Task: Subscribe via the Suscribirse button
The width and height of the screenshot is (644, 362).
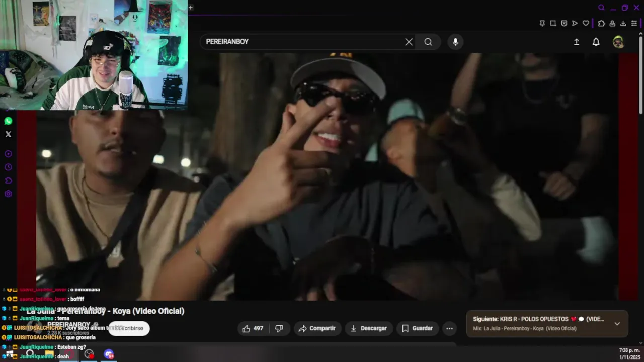Action: coord(129,328)
